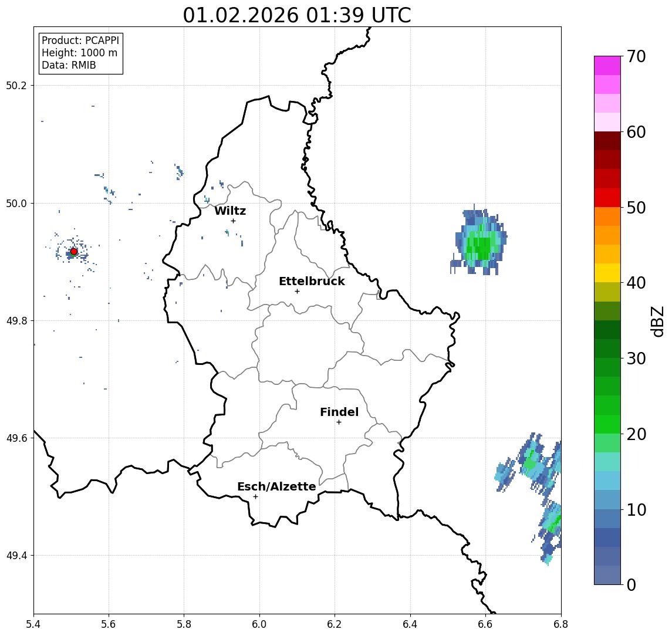Image resolution: width=672 pixels, height=636 pixels.
Task: Click the colorbar tick label 70
Action: click(x=636, y=56)
